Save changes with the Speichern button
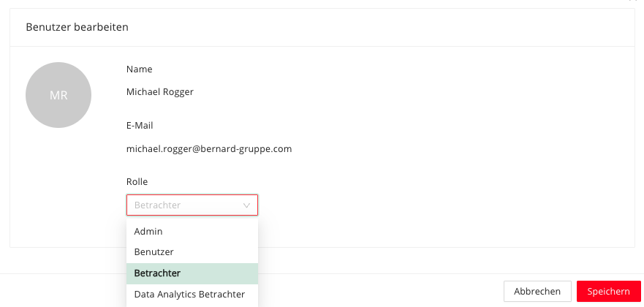This screenshot has height=307, width=644. click(608, 292)
